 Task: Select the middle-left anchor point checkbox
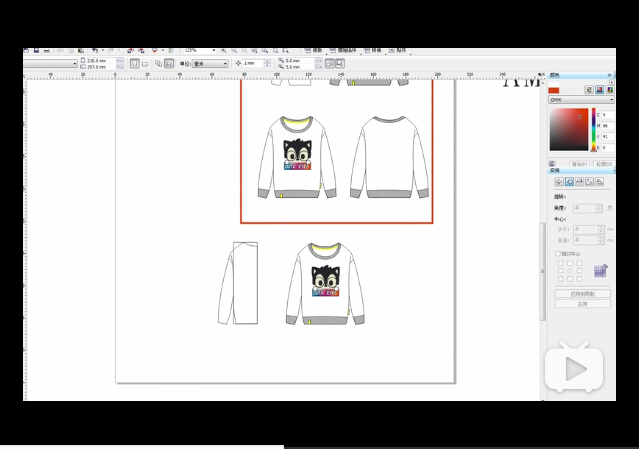[x=561, y=271]
